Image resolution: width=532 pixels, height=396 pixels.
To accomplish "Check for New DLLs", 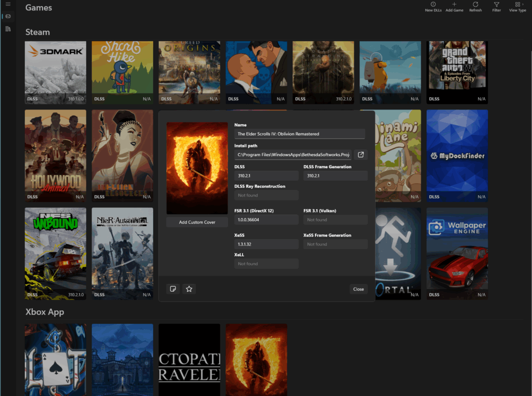I will 433,7.
